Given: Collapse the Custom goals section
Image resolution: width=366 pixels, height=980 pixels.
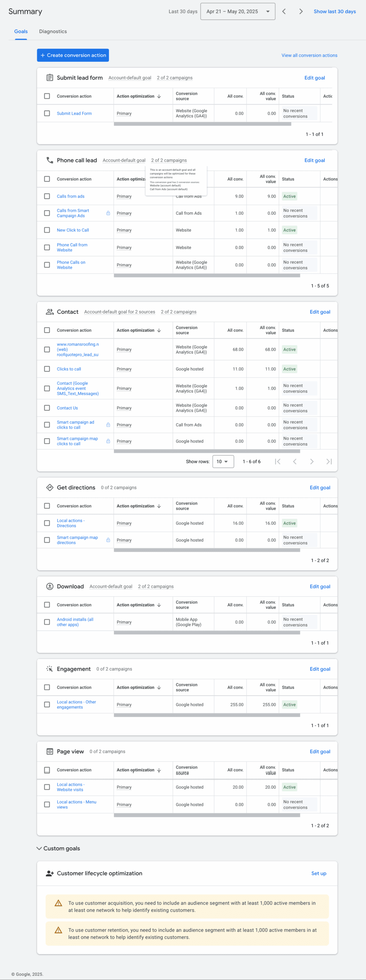Looking at the screenshot, I should click(x=39, y=848).
